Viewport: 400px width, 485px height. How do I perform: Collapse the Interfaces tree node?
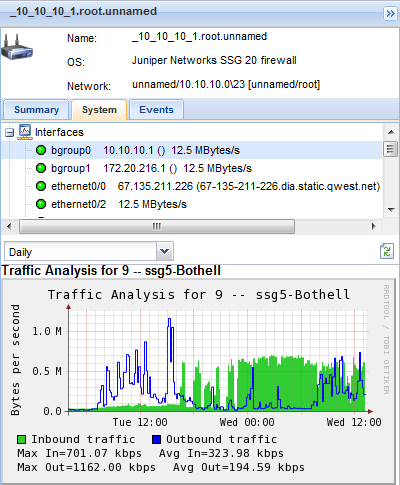(x=9, y=133)
